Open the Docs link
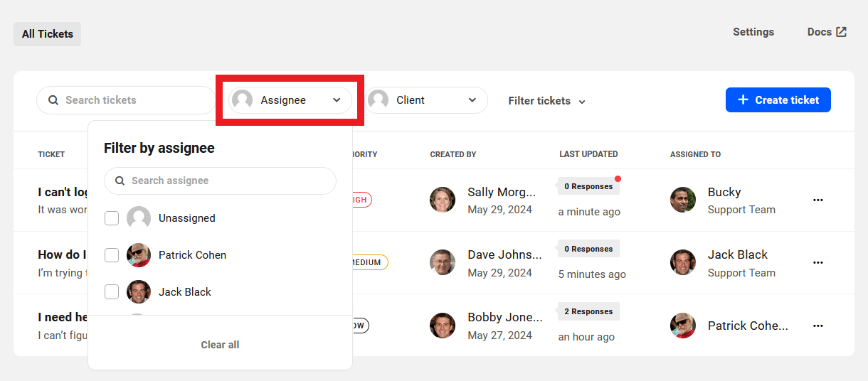The height and width of the screenshot is (381, 868). click(820, 32)
